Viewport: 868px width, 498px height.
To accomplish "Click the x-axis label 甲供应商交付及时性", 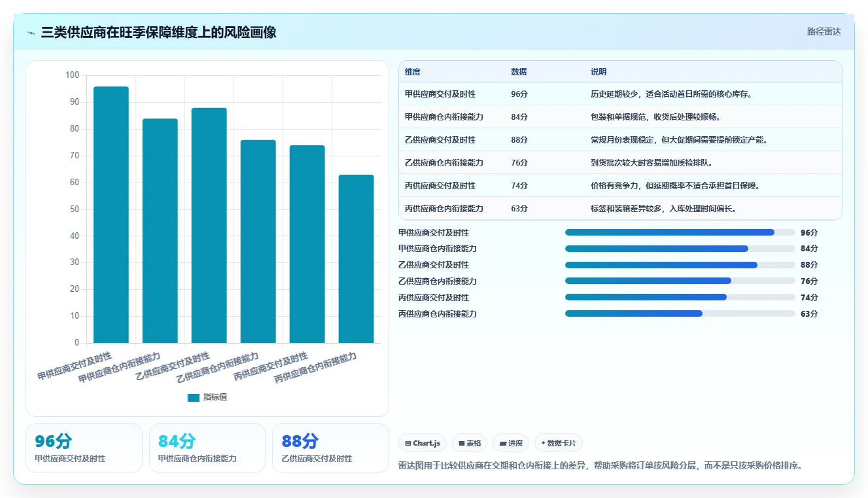I will (75, 366).
